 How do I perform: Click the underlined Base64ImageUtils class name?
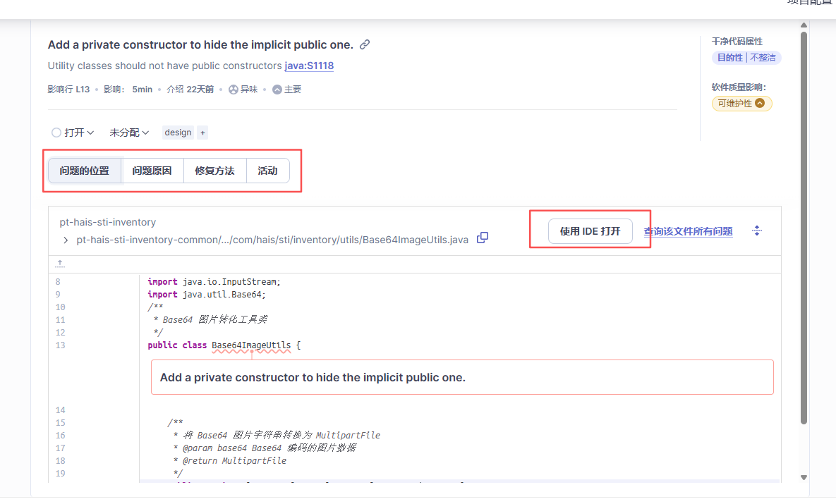point(251,345)
